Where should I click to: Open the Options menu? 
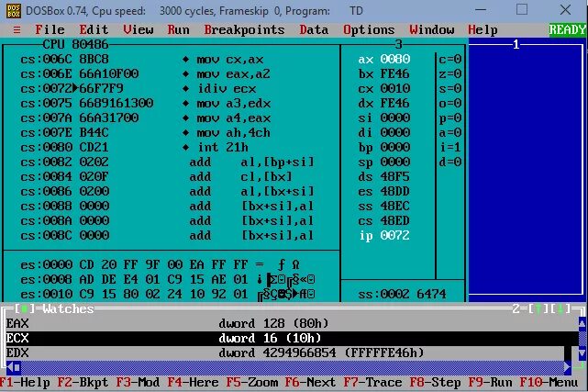point(369,29)
